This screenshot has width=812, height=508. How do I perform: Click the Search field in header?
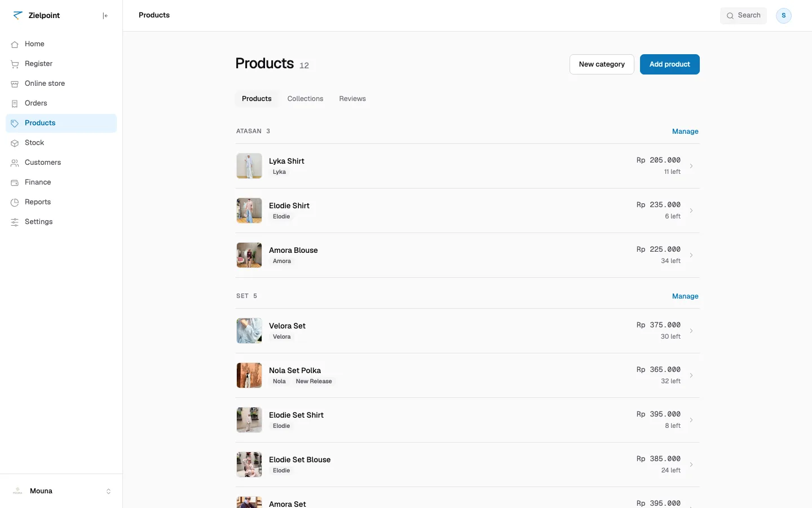(743, 16)
